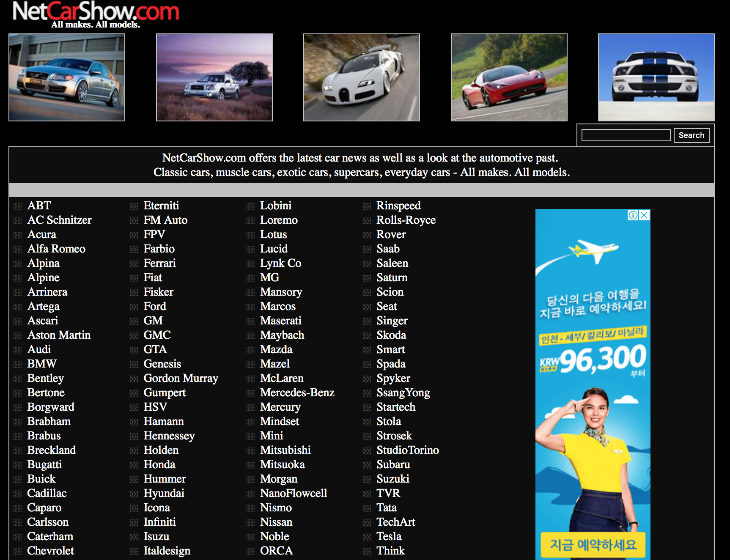Open the SsangYong make link
This screenshot has height=560, width=730.
(x=403, y=393)
